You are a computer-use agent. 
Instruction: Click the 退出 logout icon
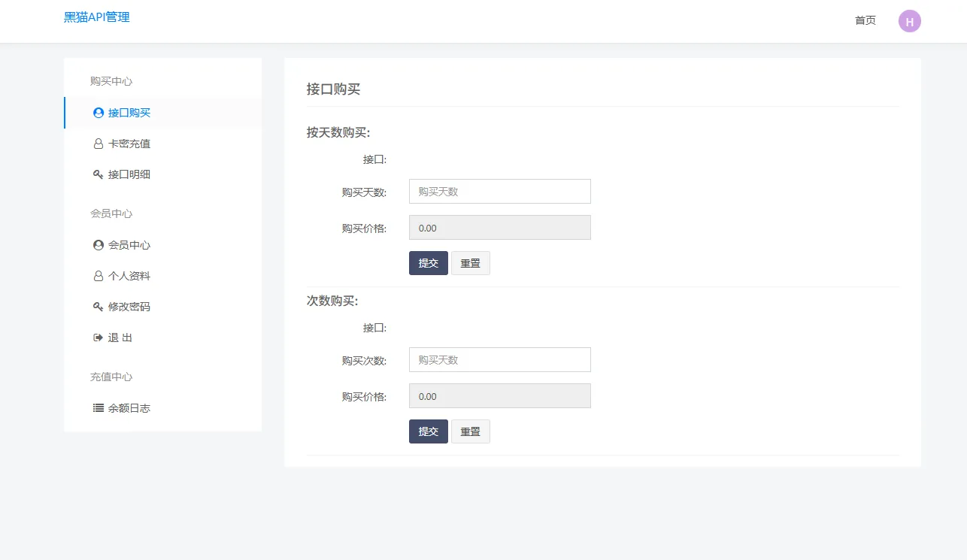point(98,337)
